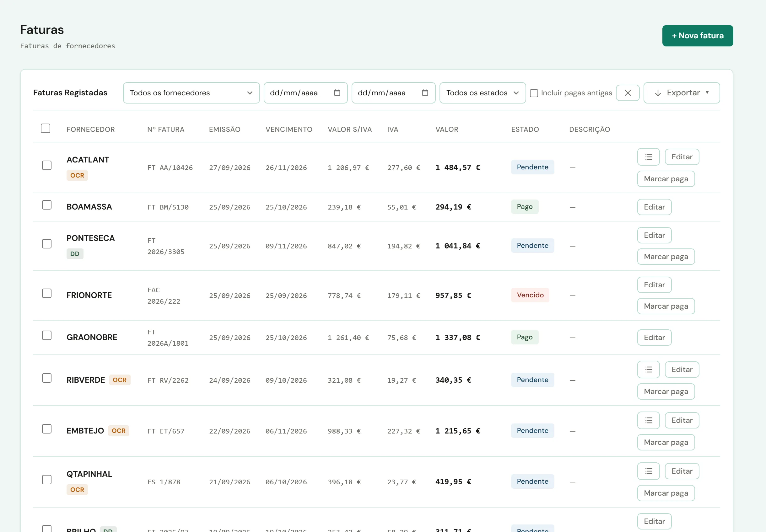Click the Pago badge in BOAMASSA row
The height and width of the screenshot is (532, 766).
pos(525,207)
